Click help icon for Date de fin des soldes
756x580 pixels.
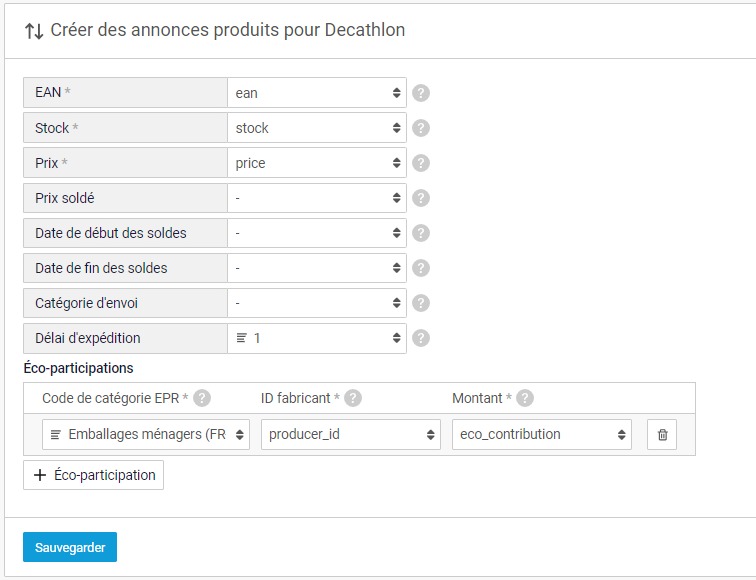(x=421, y=268)
